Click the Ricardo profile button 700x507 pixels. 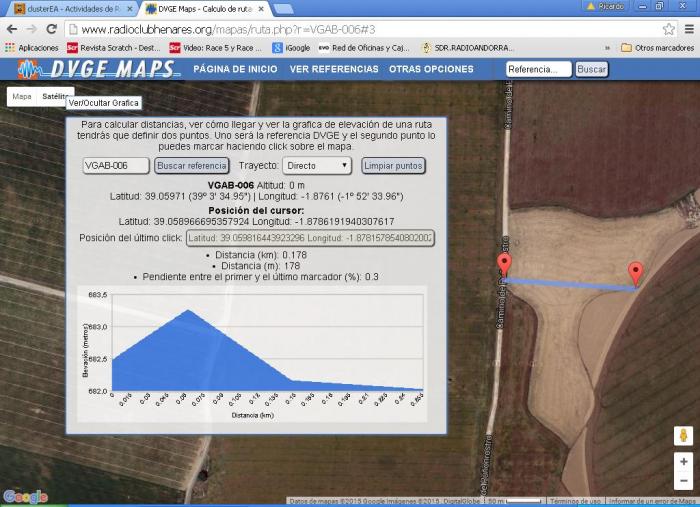pyautogui.click(x=606, y=6)
